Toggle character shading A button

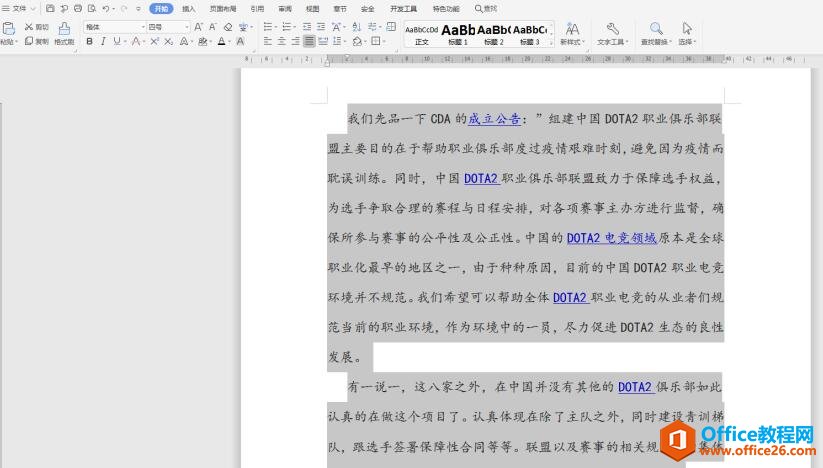pos(240,41)
